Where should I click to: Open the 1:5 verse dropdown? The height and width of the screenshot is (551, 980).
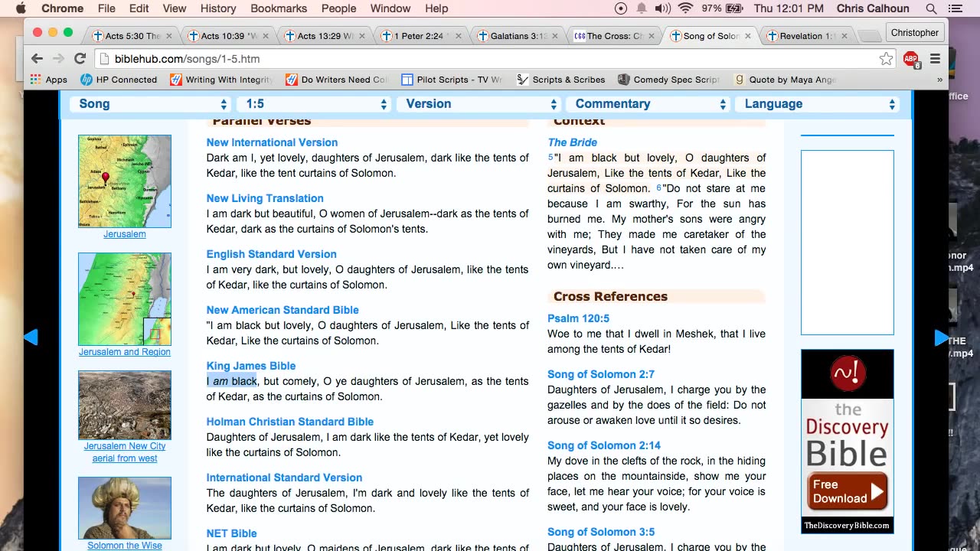tap(314, 104)
